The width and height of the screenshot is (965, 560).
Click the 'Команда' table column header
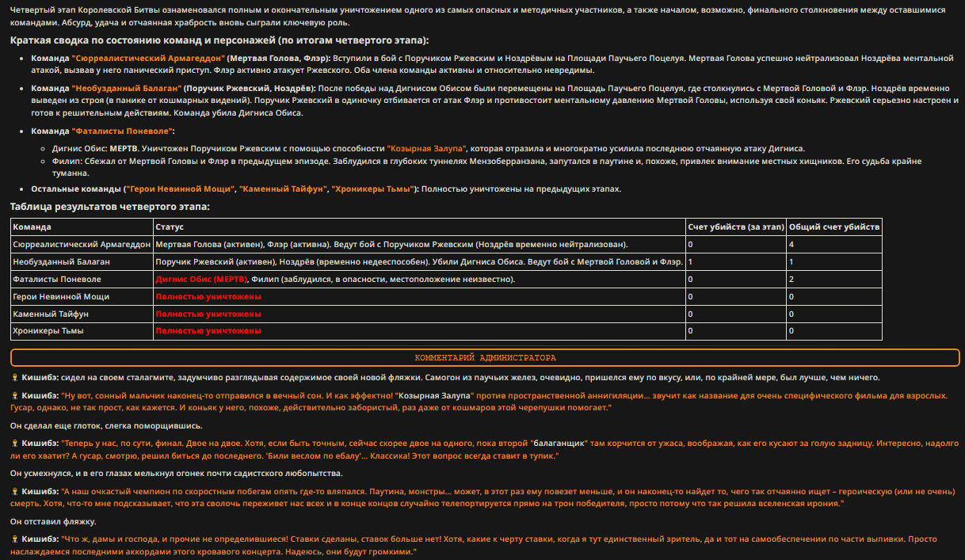coord(82,227)
